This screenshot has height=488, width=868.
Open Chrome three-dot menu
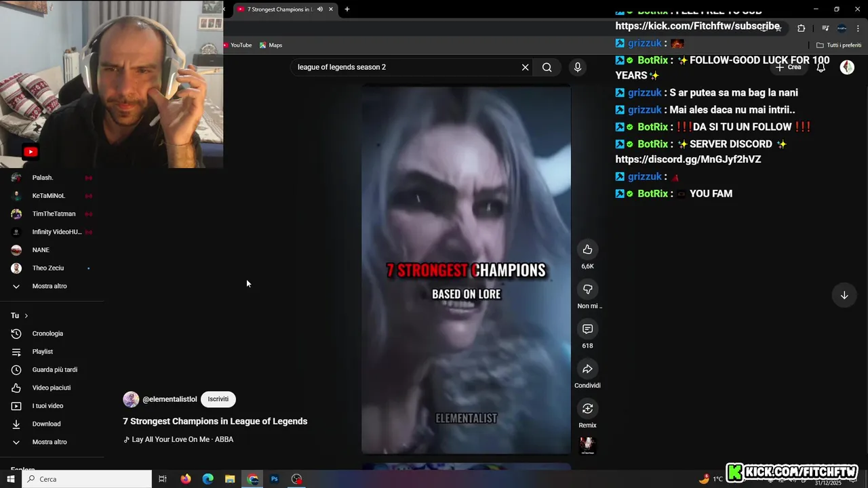tap(858, 28)
